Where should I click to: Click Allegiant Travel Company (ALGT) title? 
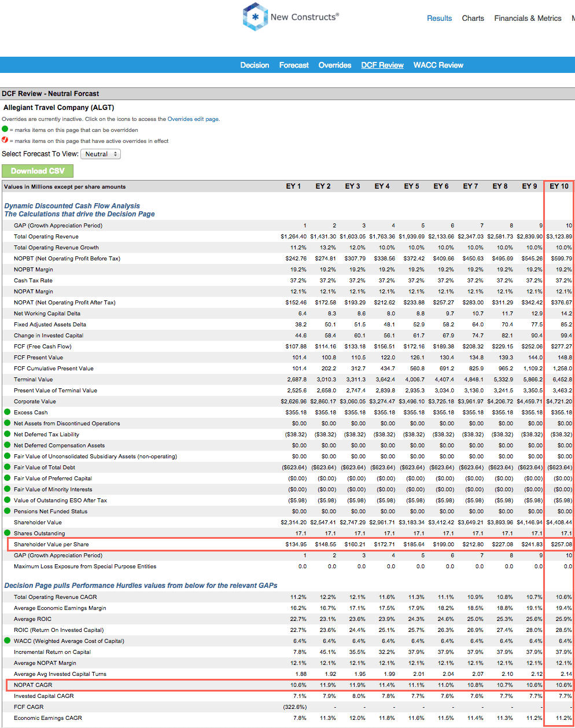click(x=59, y=108)
